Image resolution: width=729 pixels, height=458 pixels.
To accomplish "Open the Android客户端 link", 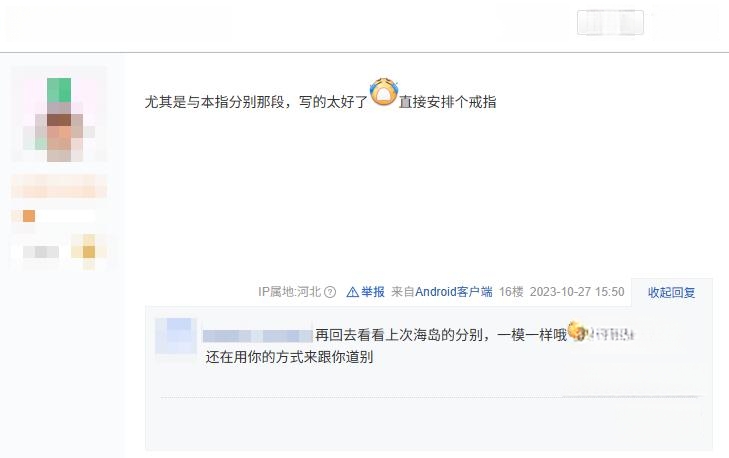I will tap(454, 292).
